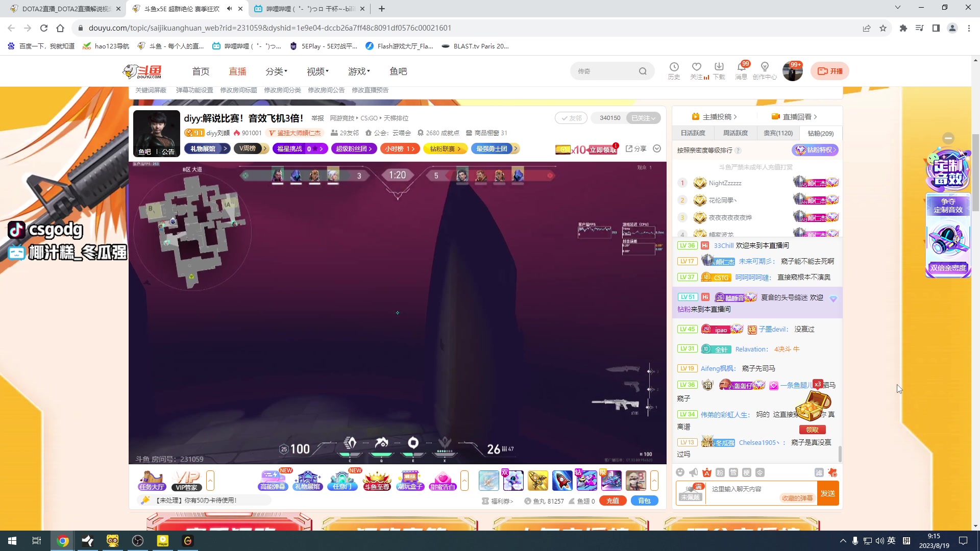Open 斗鱼至尊 crown icon
This screenshot has width=980, height=551.
pos(377,481)
